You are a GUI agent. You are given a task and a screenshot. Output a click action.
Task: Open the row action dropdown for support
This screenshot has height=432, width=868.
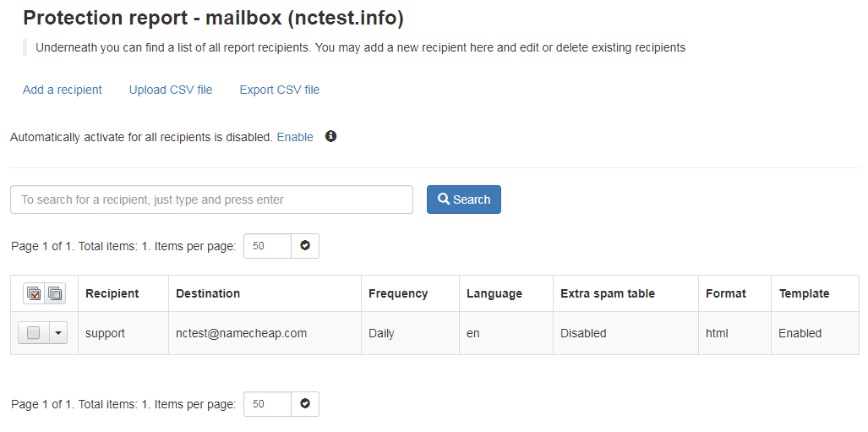[x=58, y=333]
